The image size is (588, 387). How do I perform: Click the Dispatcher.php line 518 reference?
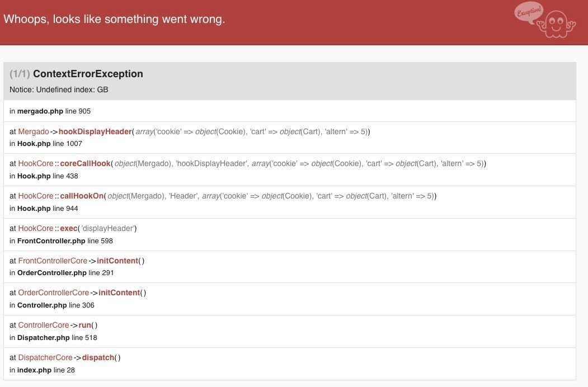[x=53, y=338]
